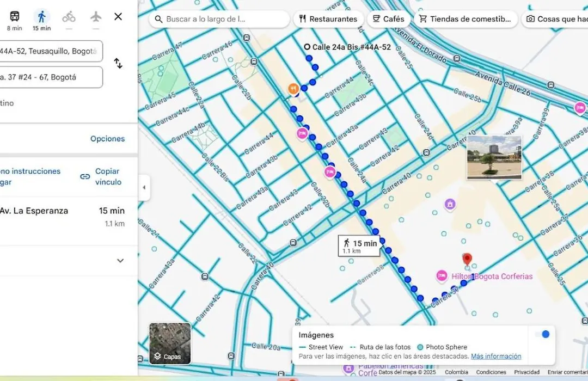Click the bus stop icon near Carrera 40 and Calle 24d
The height and width of the screenshot is (381, 588).
(426, 152)
